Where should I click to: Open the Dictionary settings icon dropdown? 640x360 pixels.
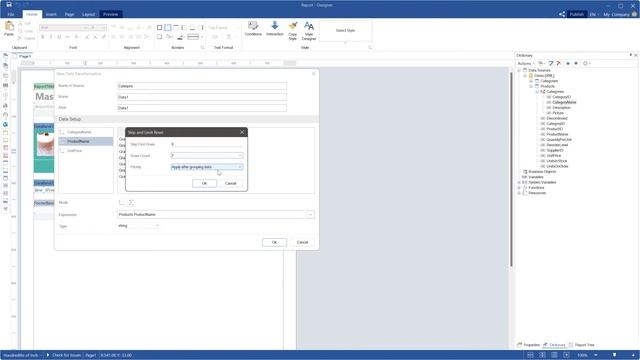[587, 63]
